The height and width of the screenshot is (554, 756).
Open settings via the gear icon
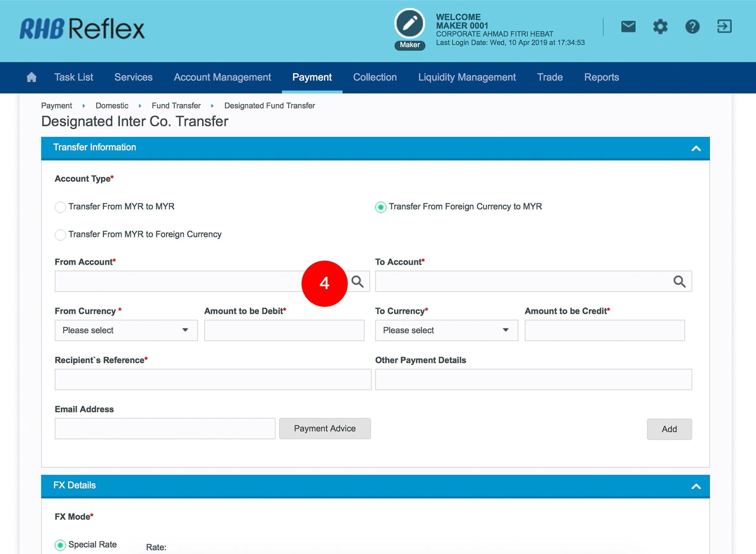pos(660,27)
